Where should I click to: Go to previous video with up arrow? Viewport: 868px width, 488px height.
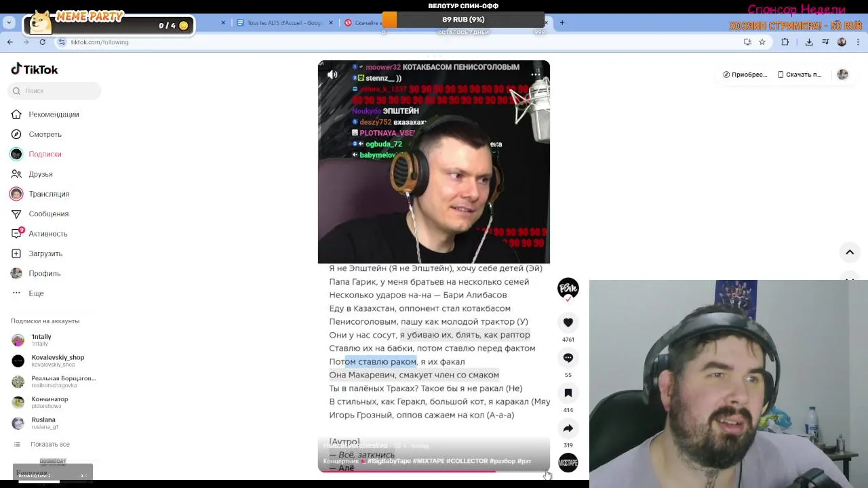tap(850, 252)
